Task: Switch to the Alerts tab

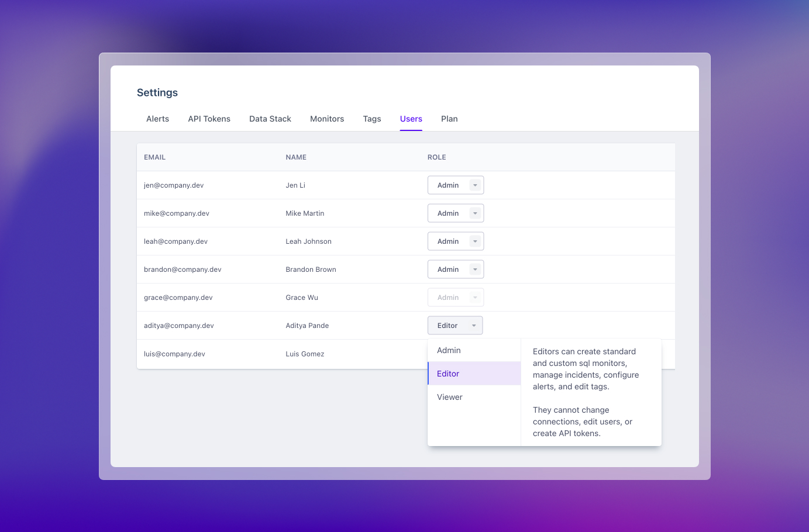Action: (x=157, y=119)
